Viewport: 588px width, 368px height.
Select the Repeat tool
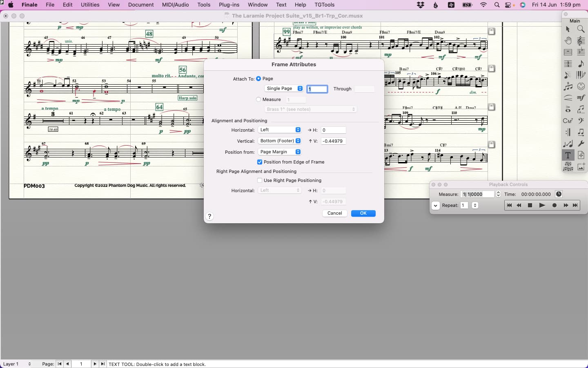tap(568, 132)
